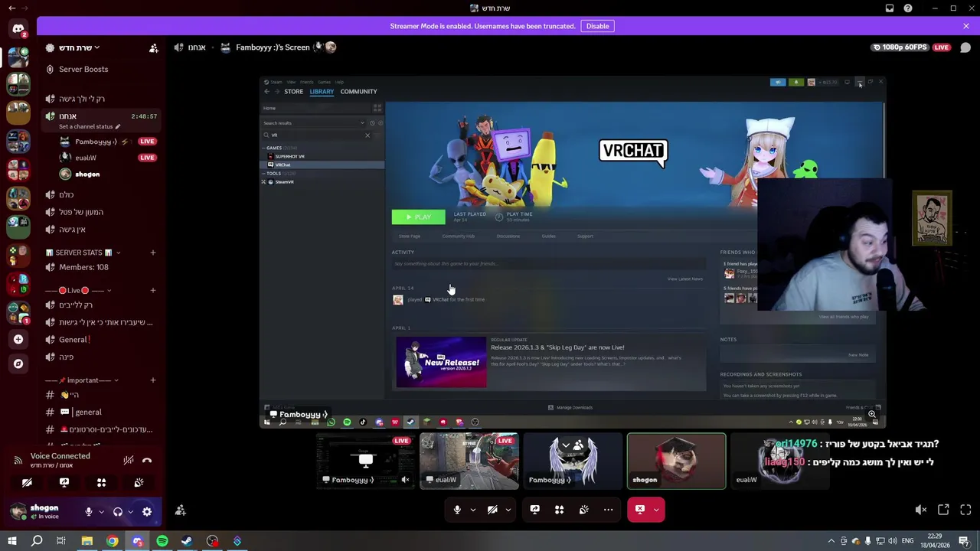This screenshot has width=980, height=551.
Task: Toggle camera in voice connected panel
Action: click(x=27, y=483)
